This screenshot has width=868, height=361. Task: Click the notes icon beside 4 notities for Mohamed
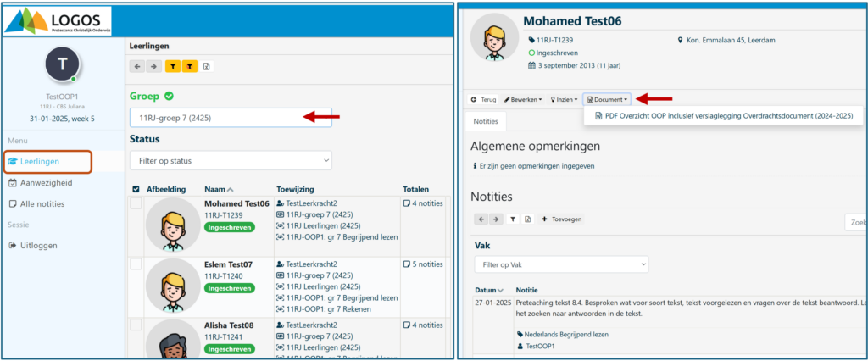point(406,203)
